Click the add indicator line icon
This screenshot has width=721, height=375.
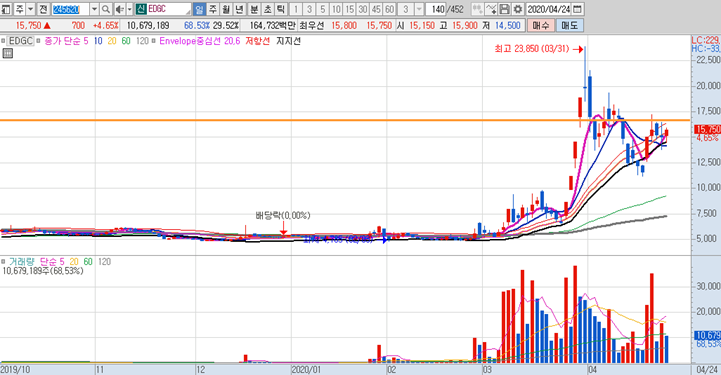tap(491, 9)
